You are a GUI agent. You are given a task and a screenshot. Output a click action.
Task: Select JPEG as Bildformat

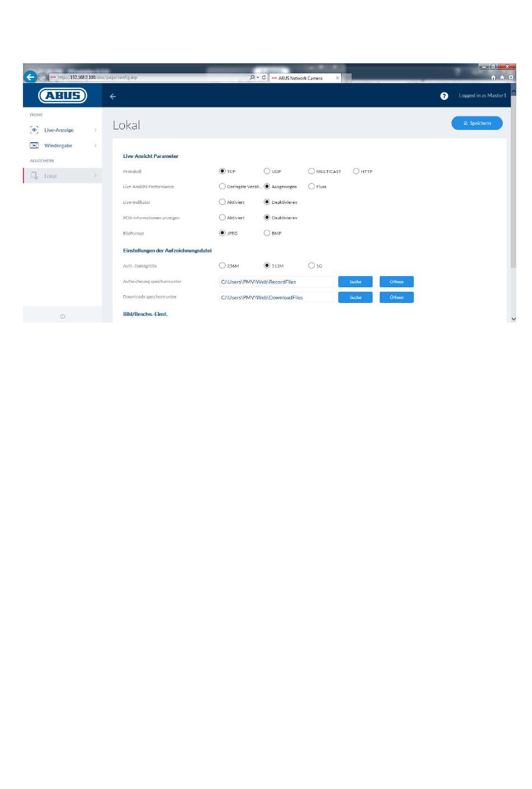click(x=222, y=233)
